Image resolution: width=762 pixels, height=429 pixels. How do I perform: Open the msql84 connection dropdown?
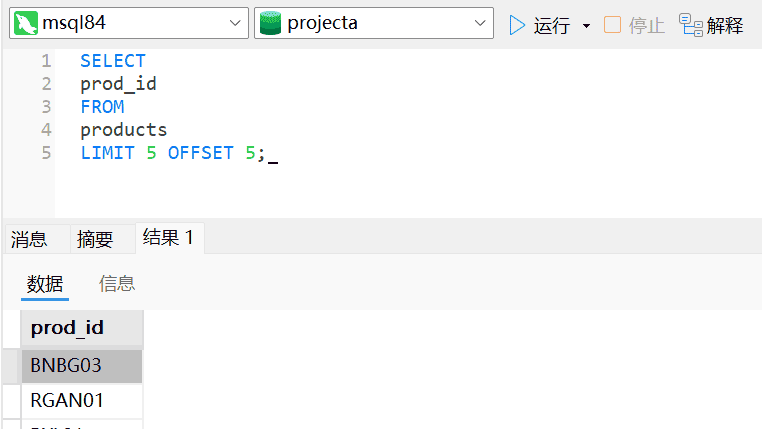[236, 24]
